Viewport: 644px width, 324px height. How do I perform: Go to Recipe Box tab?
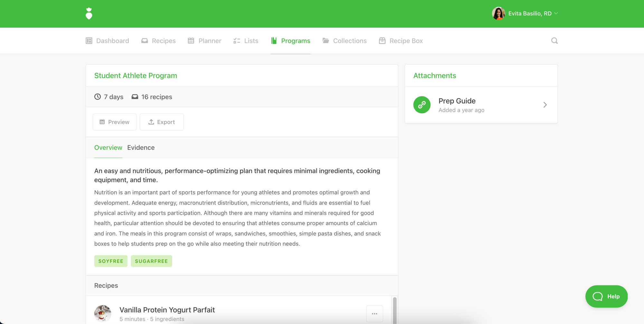tap(401, 41)
